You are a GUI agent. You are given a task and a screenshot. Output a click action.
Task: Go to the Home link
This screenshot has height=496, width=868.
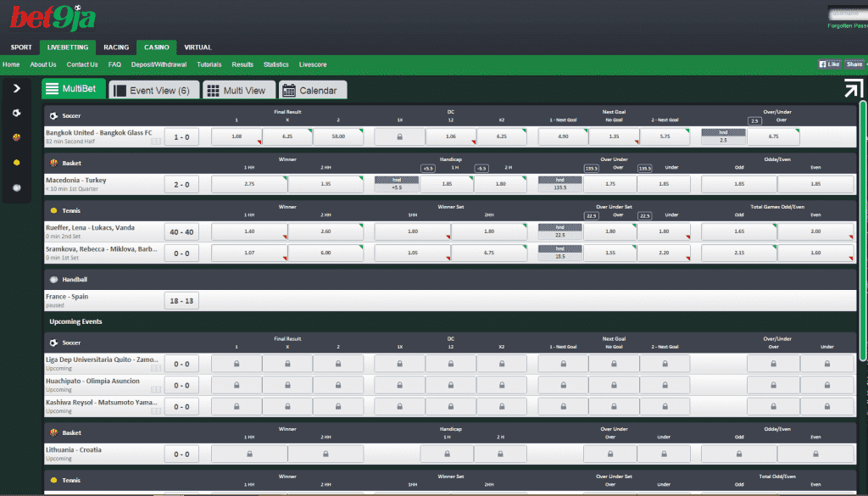pyautogui.click(x=11, y=64)
